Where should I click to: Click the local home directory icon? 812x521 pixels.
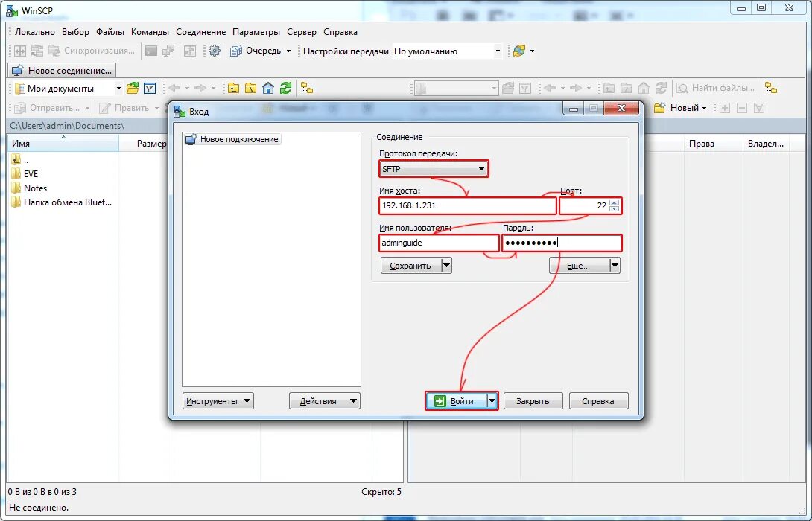tap(267, 88)
